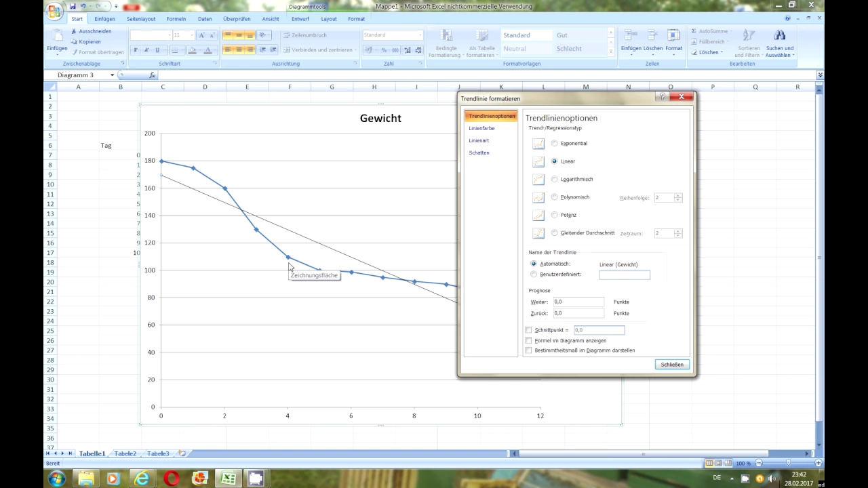Select the Linear regression type
This screenshot has height=488, width=868.
click(555, 161)
